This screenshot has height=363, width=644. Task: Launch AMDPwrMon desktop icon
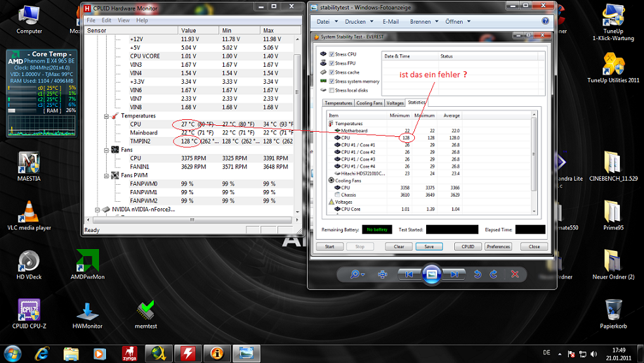click(x=88, y=264)
